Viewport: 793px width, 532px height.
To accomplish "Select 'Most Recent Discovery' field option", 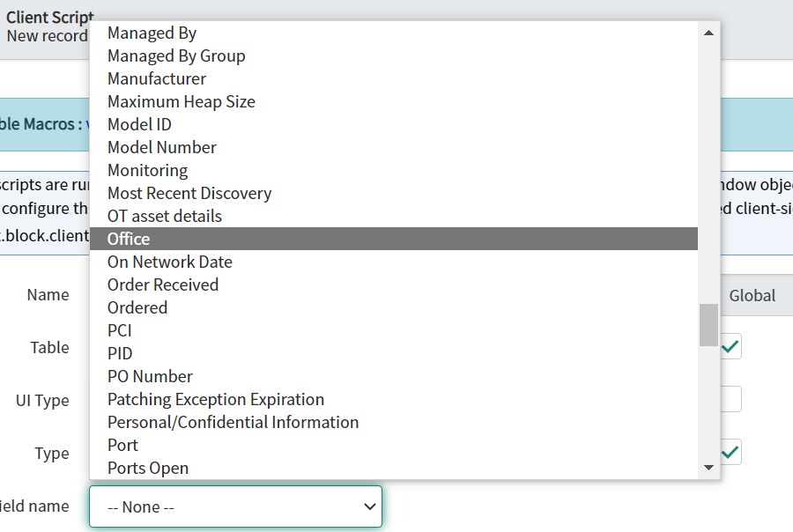I will pyautogui.click(x=189, y=193).
